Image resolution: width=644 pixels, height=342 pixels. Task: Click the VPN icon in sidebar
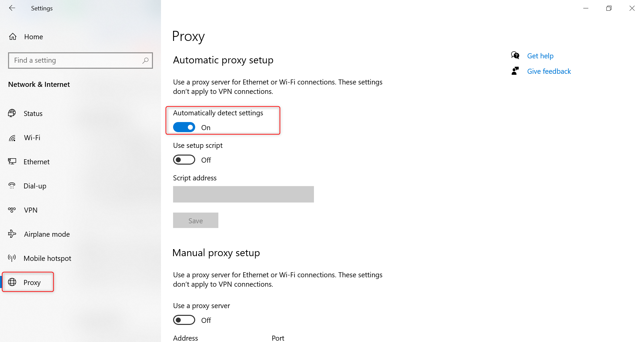click(12, 210)
